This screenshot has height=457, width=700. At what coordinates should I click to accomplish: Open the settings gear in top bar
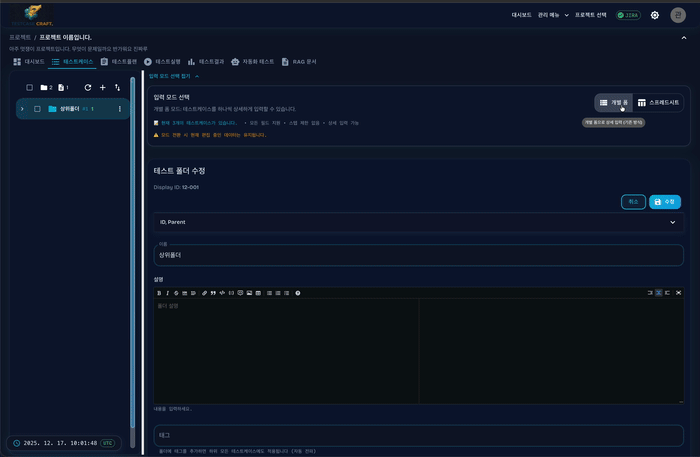(655, 15)
